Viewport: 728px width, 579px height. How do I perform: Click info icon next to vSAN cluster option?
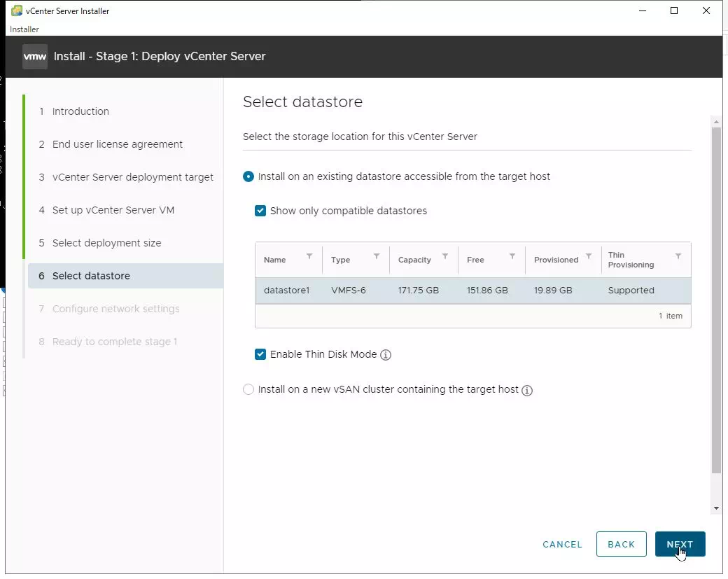526,391
